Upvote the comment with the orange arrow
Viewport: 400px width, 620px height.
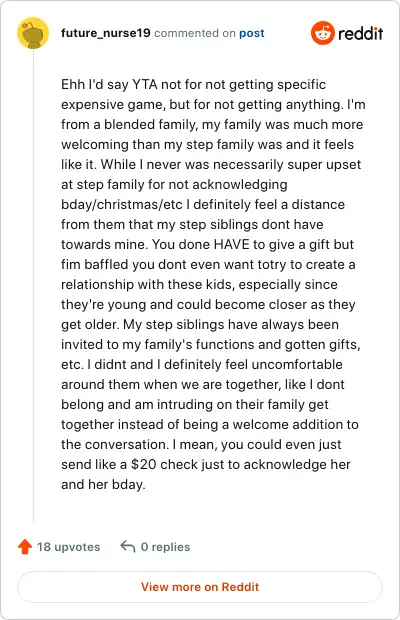[25, 546]
